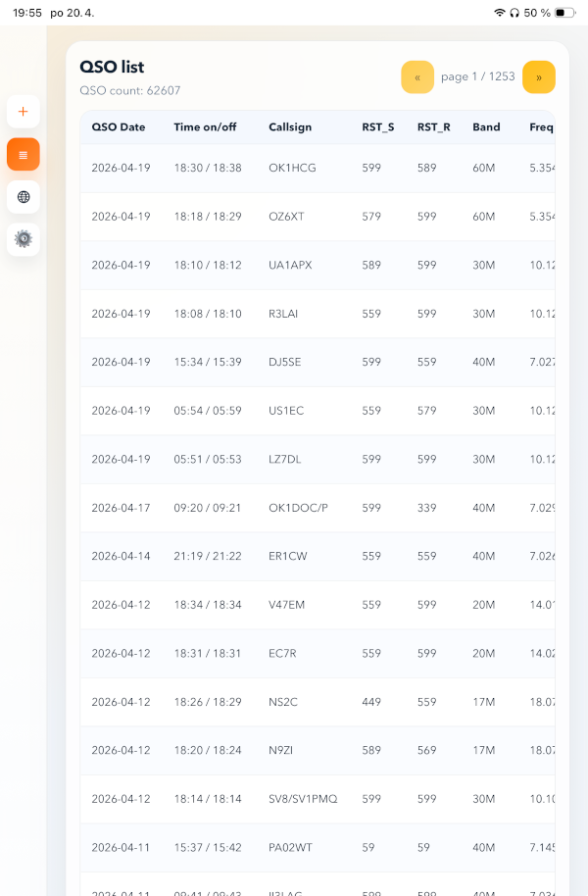Viewport: 588px width, 896px height.
Task: Select the Band column header
Action: [486, 127]
